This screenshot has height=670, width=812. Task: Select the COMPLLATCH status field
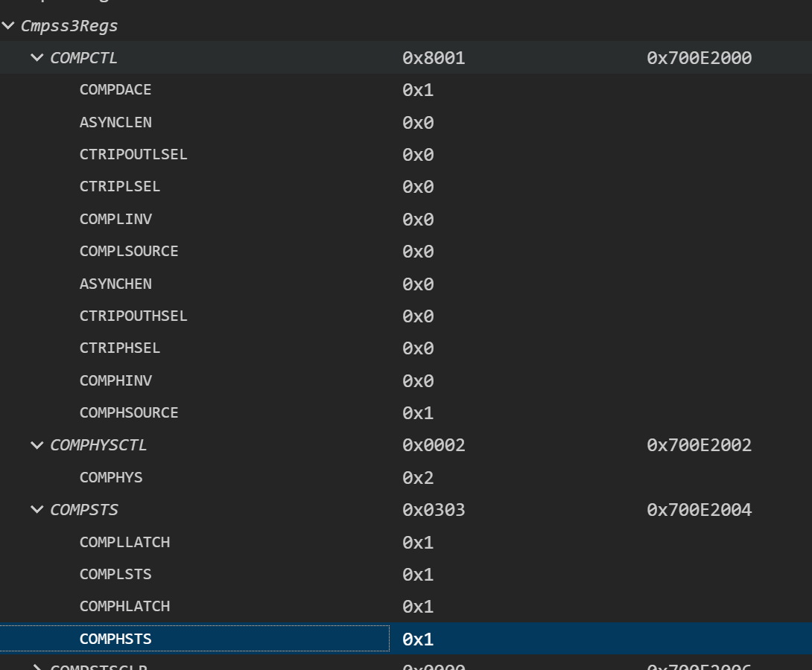click(124, 543)
